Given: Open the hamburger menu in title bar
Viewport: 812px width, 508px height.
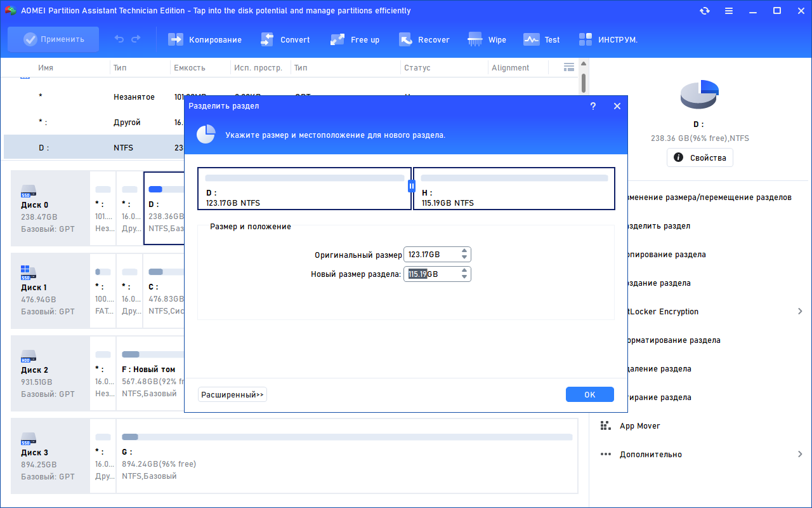Looking at the screenshot, I should click(x=729, y=11).
